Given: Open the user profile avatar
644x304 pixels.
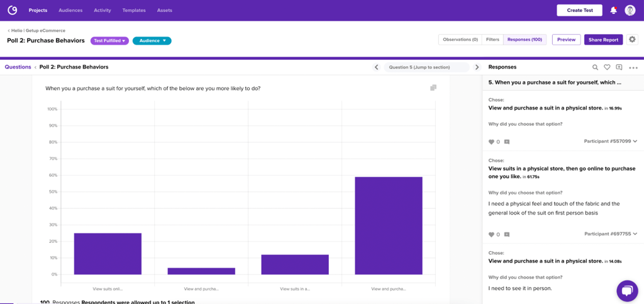Looking at the screenshot, I should 630,10.
